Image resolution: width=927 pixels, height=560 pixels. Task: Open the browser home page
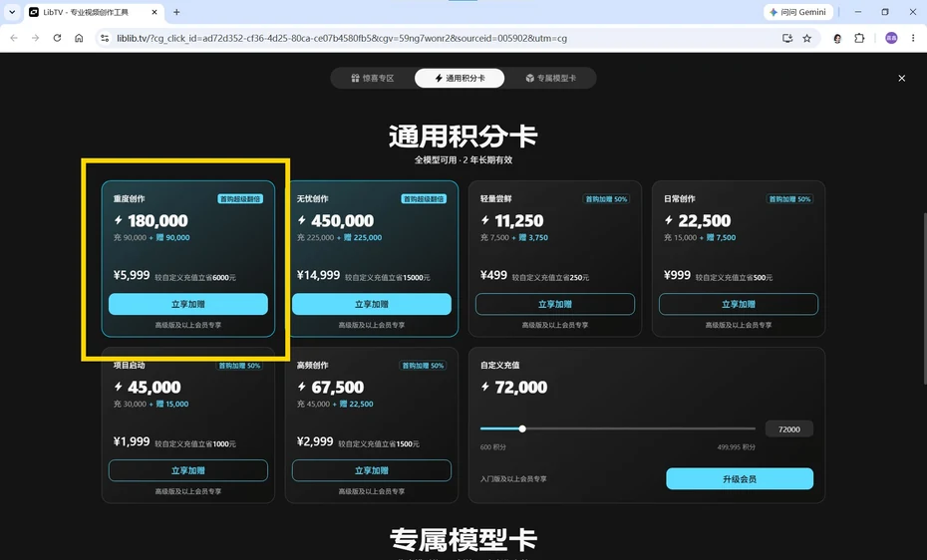click(79, 38)
